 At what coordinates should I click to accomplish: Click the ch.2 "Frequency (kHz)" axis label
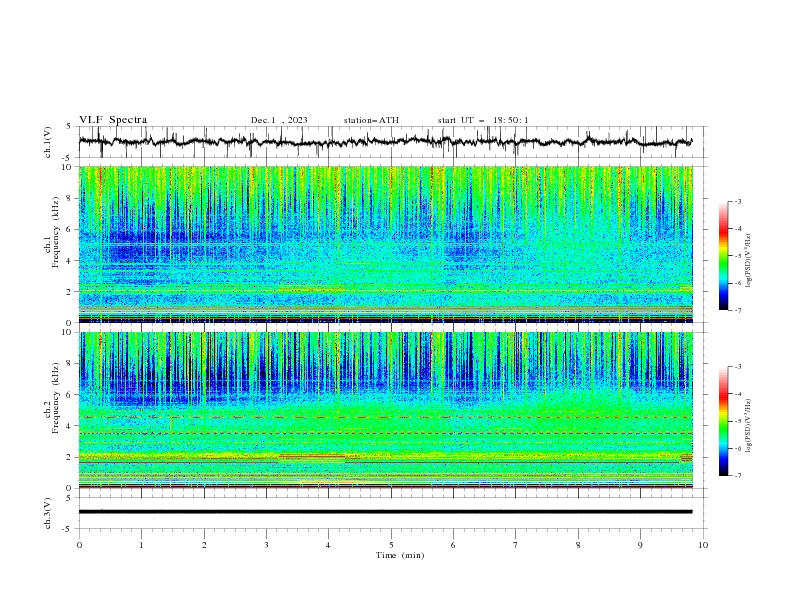tap(55, 397)
